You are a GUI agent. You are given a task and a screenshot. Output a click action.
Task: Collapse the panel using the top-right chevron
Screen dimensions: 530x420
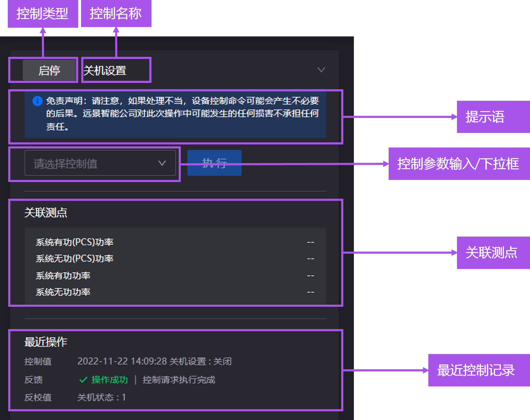click(x=321, y=70)
